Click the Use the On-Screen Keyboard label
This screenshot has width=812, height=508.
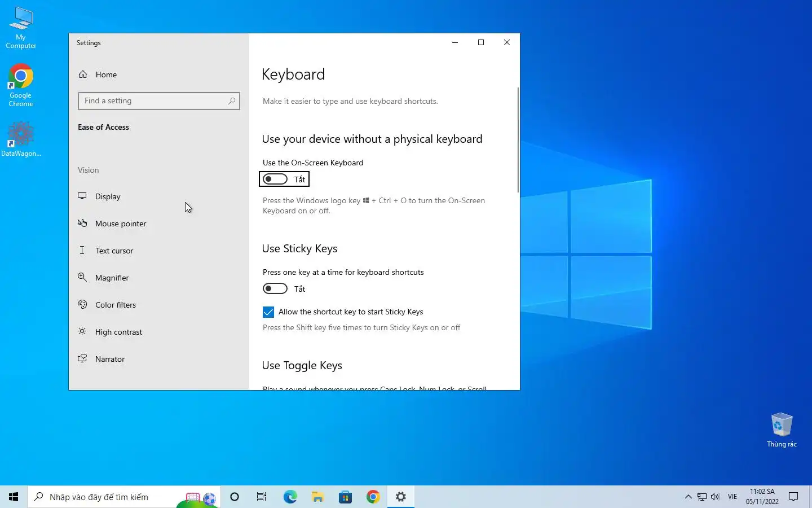(x=313, y=163)
